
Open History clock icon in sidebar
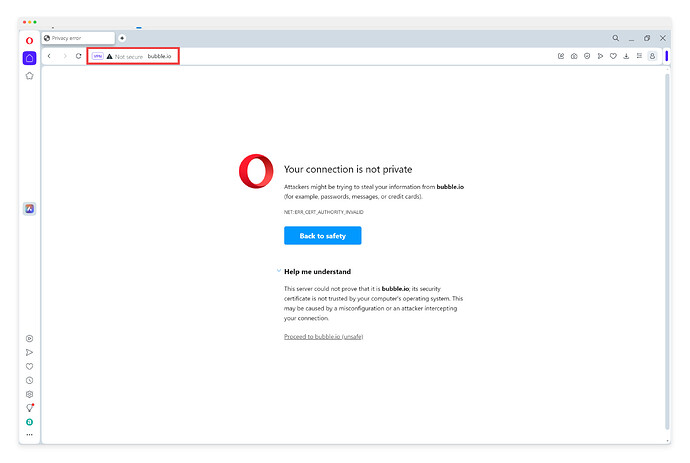[29, 380]
